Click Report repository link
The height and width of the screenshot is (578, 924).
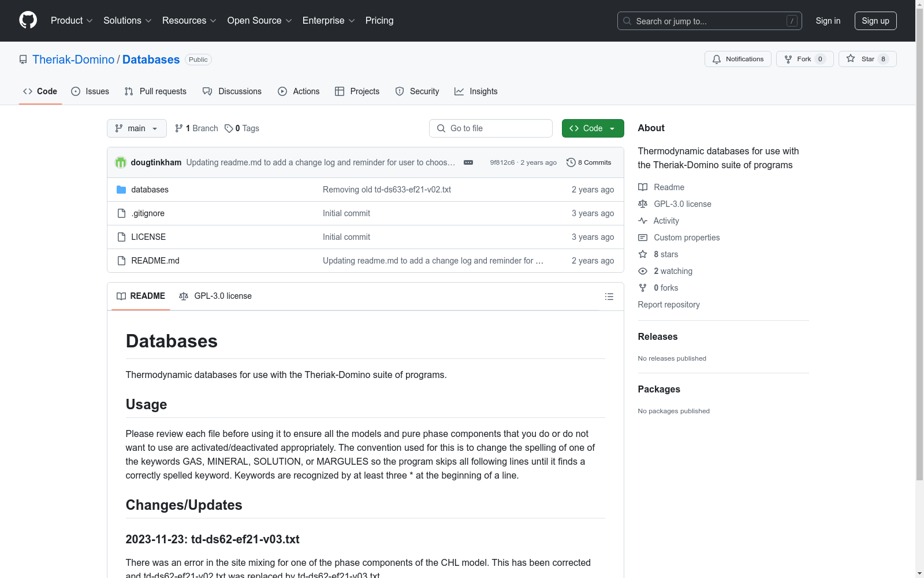[669, 305]
